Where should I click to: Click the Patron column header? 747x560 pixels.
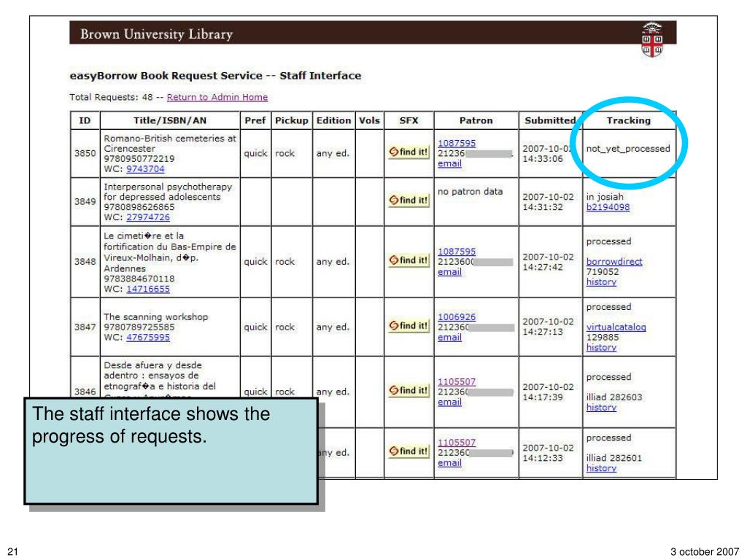pos(476,120)
